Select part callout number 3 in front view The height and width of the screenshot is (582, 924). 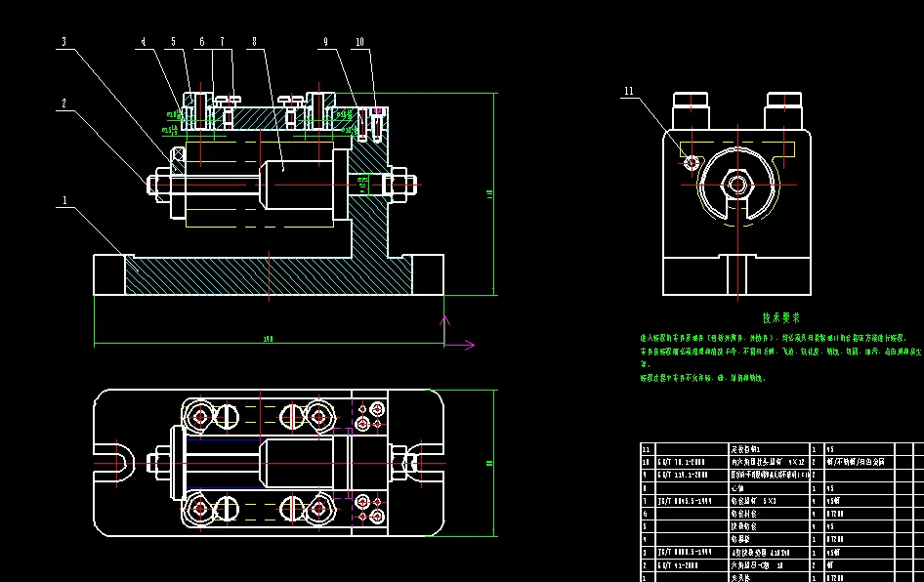pyautogui.click(x=64, y=42)
